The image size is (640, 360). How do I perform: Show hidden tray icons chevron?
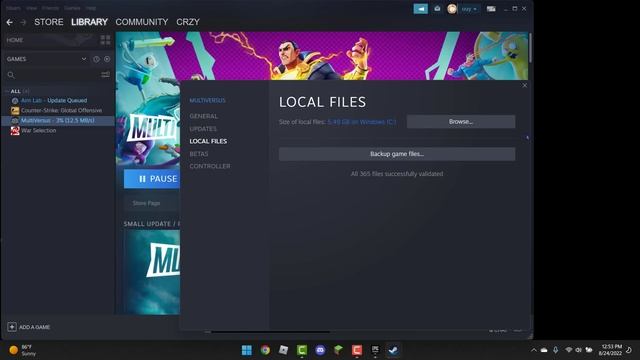pyautogui.click(x=534, y=350)
